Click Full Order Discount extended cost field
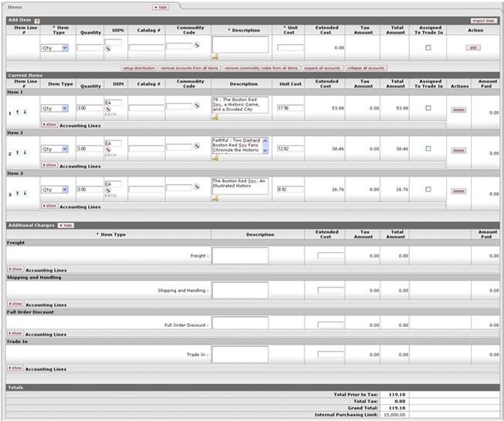The height and width of the screenshot is (421, 504). pos(330,325)
